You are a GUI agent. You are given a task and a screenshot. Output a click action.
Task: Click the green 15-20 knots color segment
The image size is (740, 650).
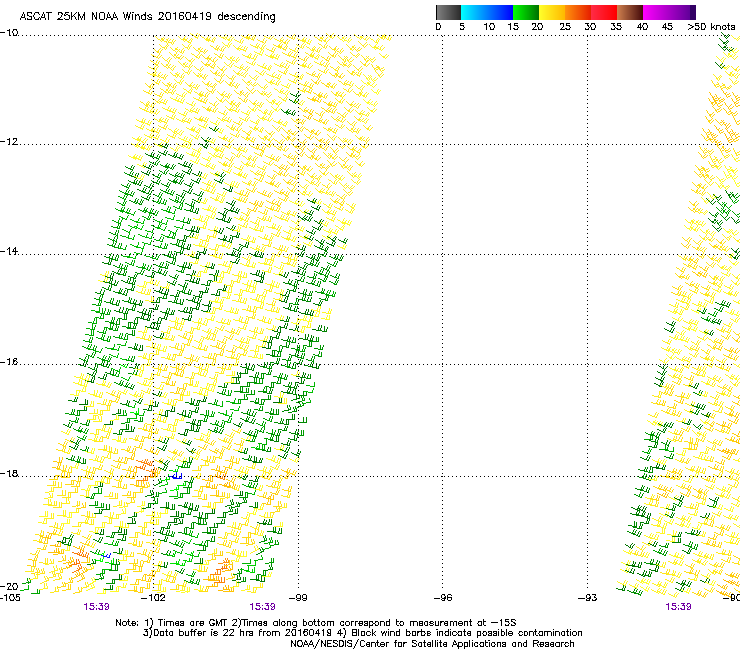pyautogui.click(x=526, y=12)
